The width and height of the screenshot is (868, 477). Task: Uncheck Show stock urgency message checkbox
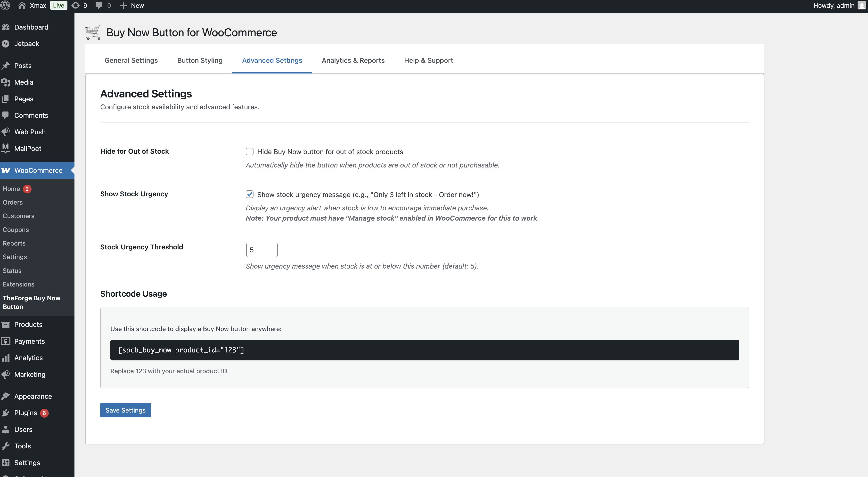point(249,194)
